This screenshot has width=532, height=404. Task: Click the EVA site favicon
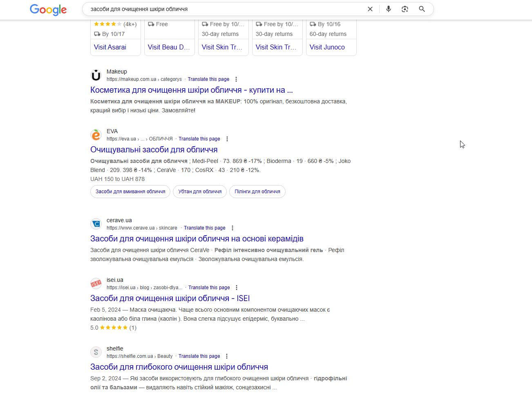coord(96,135)
